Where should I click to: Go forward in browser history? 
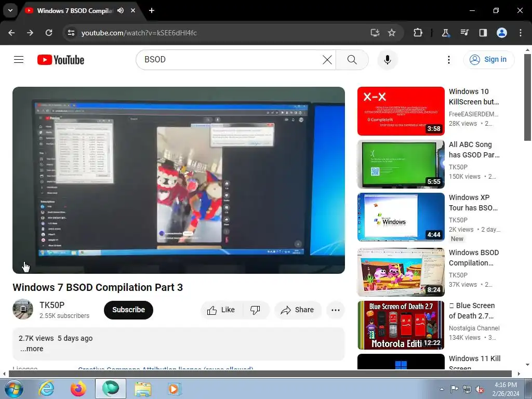coord(30,33)
